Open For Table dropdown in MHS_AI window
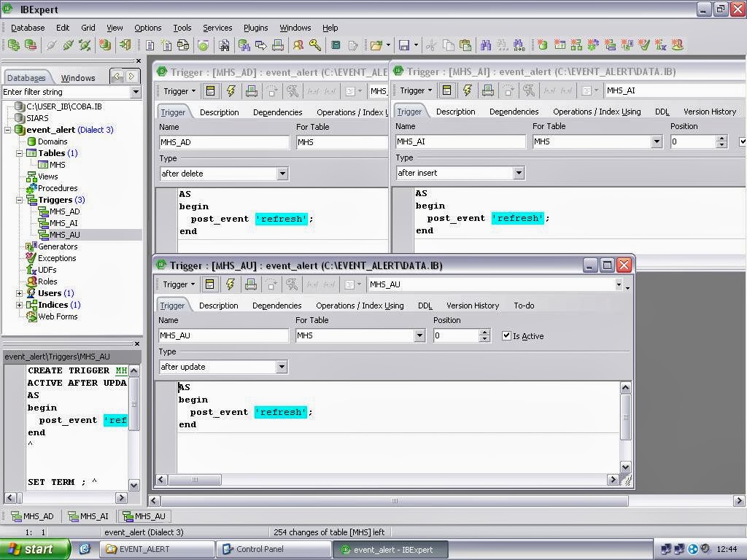The image size is (747, 560). [x=657, y=141]
